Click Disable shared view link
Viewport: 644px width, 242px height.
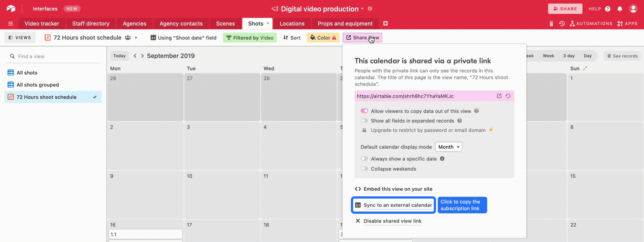392,221
